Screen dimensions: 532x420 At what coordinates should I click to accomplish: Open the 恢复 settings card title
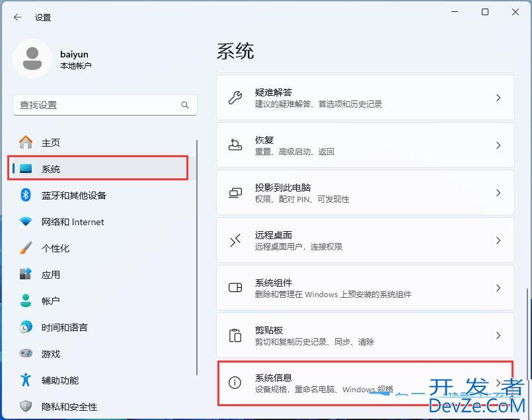[264, 139]
